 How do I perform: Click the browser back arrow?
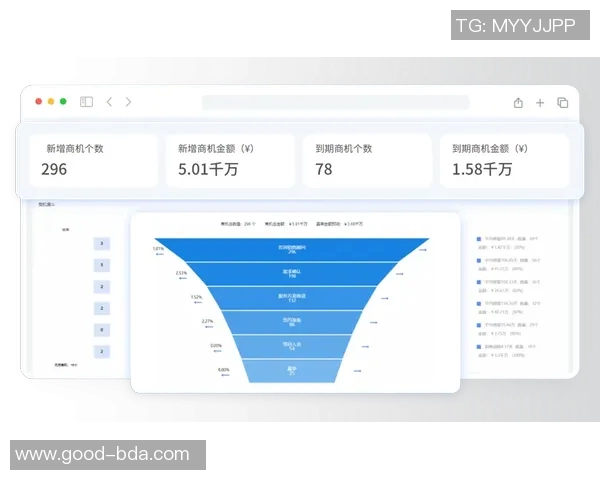point(109,102)
